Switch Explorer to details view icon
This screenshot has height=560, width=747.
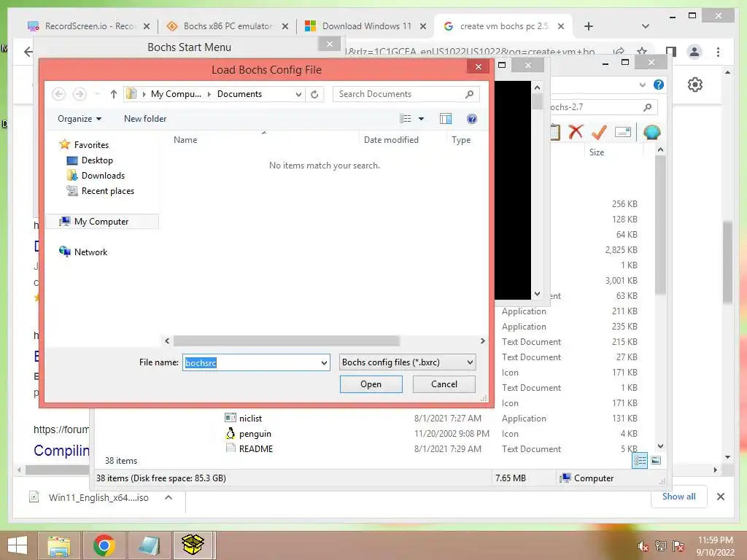[640, 460]
